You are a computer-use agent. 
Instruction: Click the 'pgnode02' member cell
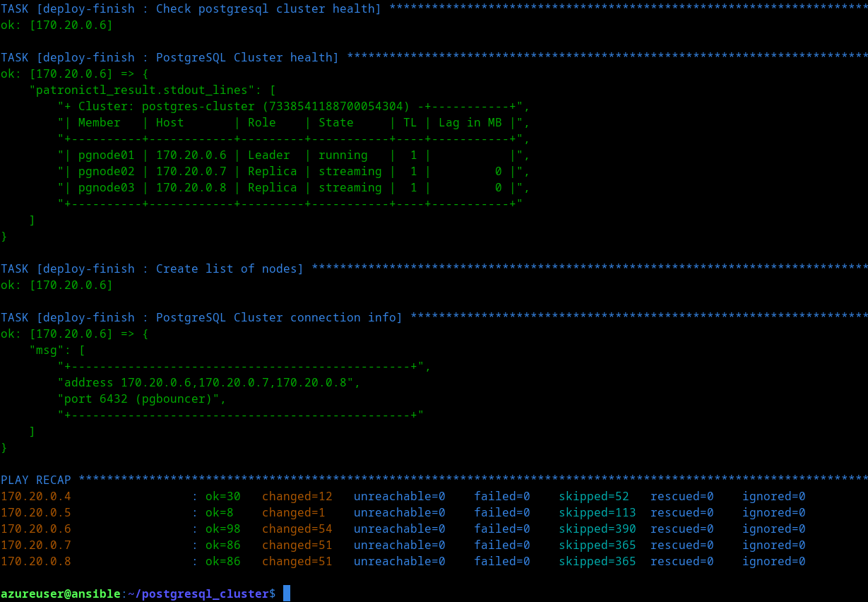107,171
